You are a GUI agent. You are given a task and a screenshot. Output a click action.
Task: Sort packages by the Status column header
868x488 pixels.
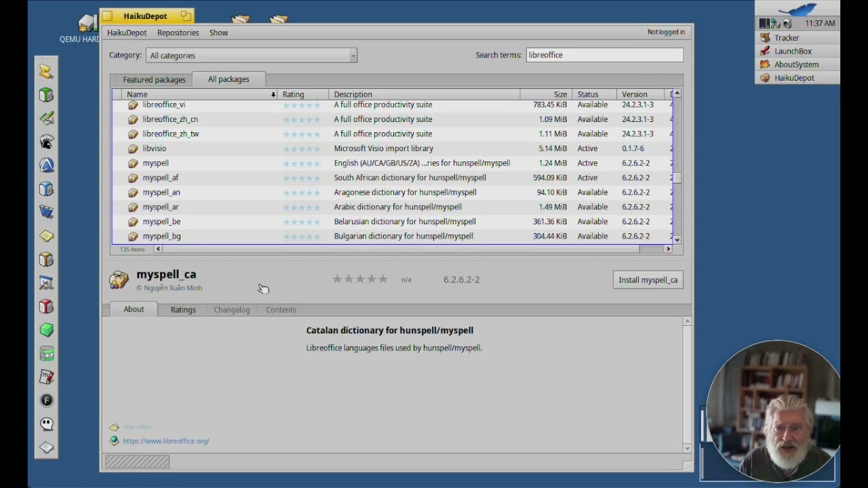pyautogui.click(x=594, y=94)
